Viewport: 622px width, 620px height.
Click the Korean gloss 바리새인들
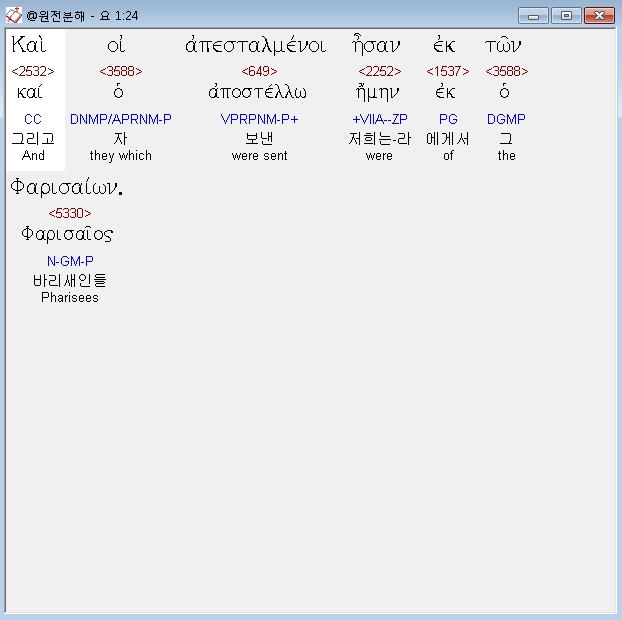pyautogui.click(x=70, y=281)
